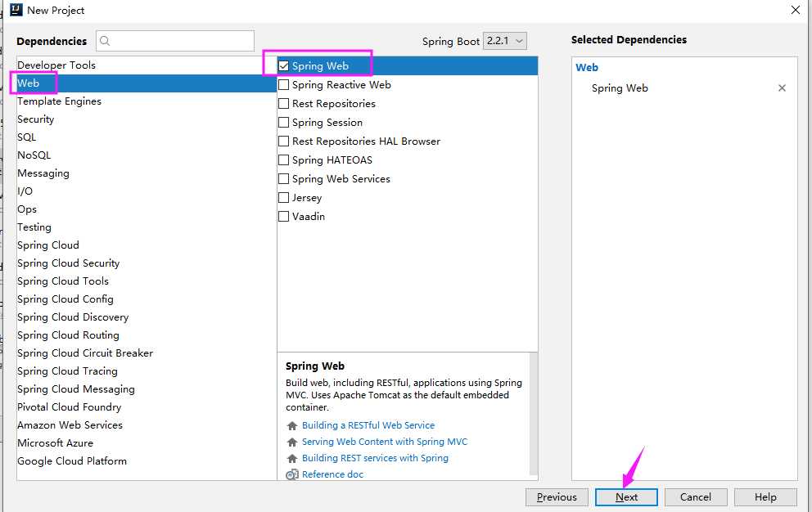The height and width of the screenshot is (512, 812).
Task: Select the Spring Cloud Tracing category
Action: [x=147, y=371]
